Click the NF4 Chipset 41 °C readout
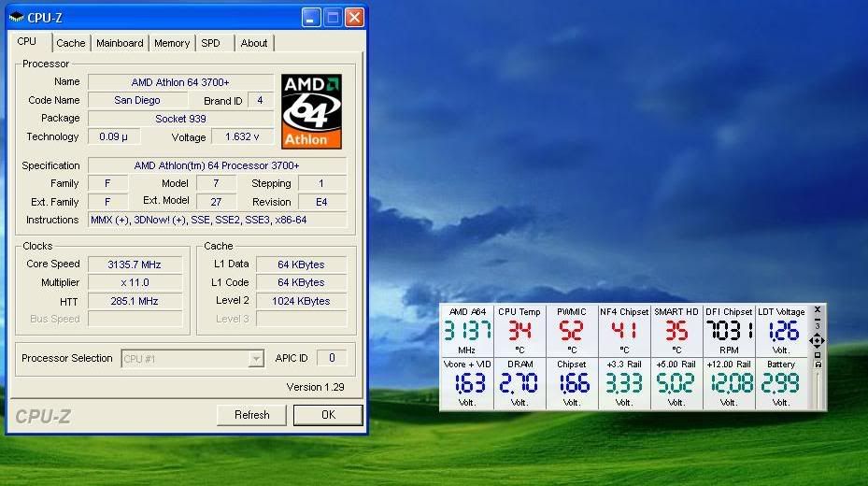This screenshot has height=486, width=868. pos(624,331)
